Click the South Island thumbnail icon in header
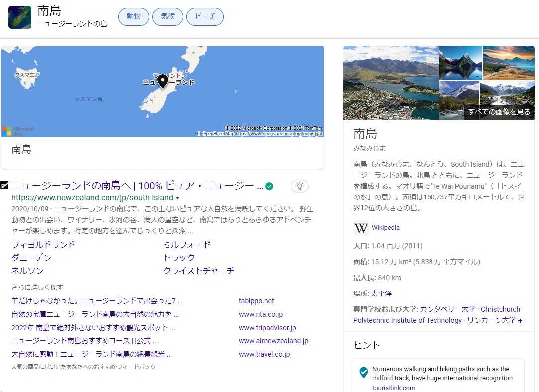 [x=20, y=17]
